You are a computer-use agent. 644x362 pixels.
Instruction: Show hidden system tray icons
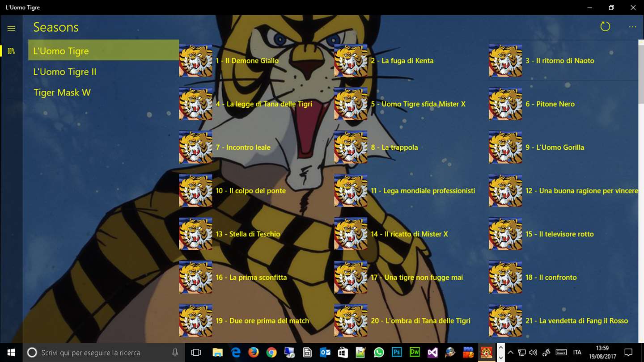click(510, 353)
